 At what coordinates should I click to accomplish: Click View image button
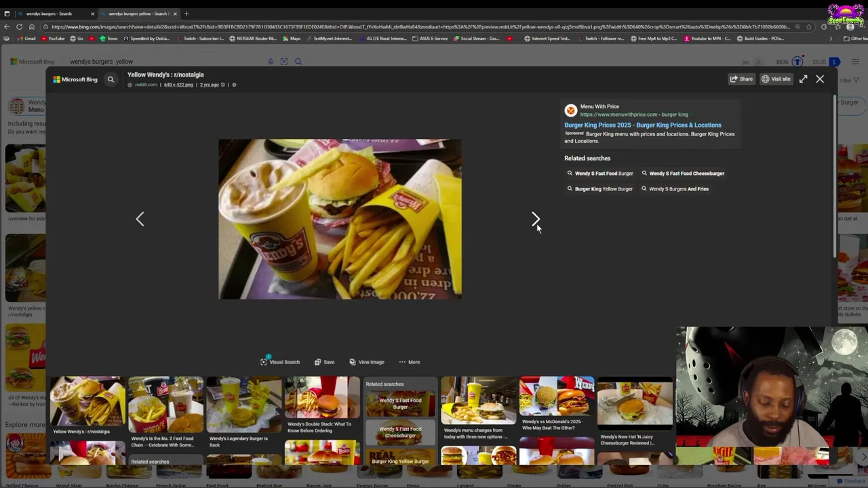pyautogui.click(x=367, y=362)
